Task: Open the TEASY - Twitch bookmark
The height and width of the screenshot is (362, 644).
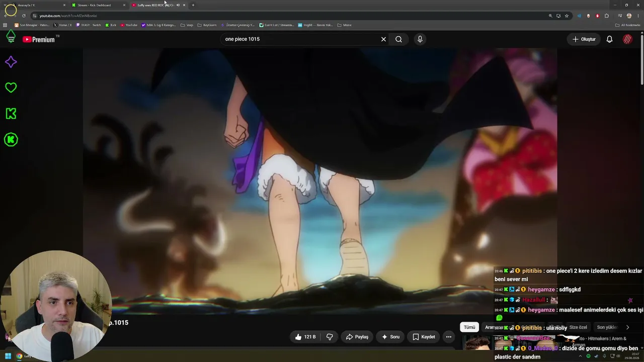Action: pos(89,25)
